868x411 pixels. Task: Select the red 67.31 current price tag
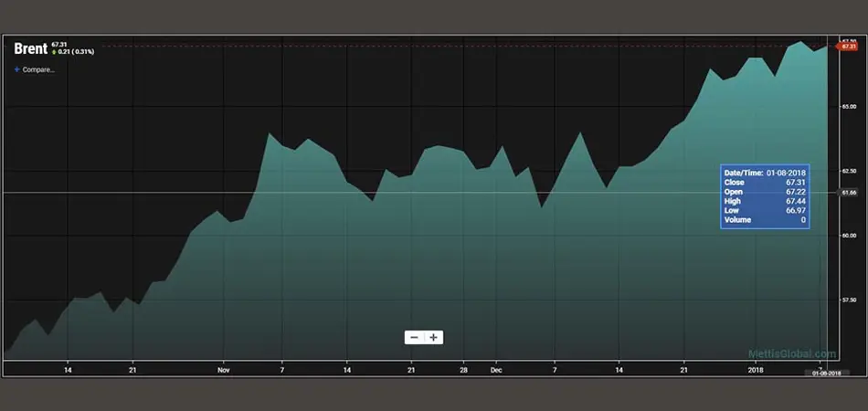point(848,47)
